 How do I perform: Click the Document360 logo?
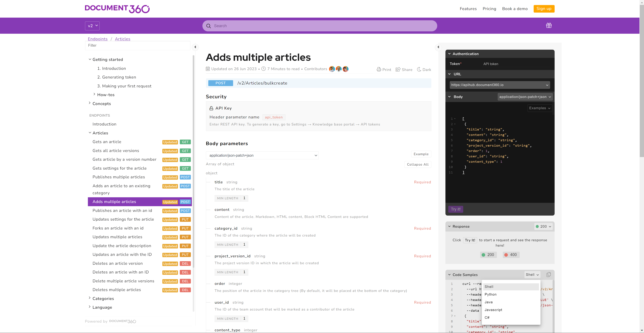117,9
